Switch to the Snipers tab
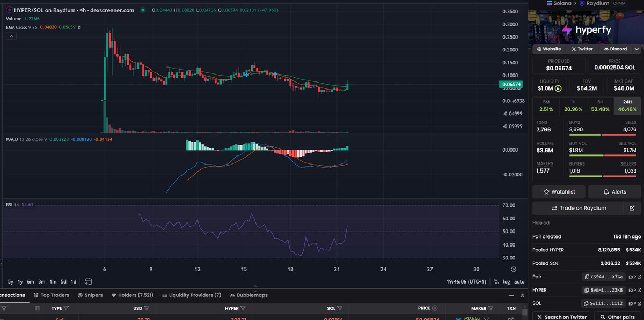The height and width of the screenshot is (320, 644). point(91,295)
